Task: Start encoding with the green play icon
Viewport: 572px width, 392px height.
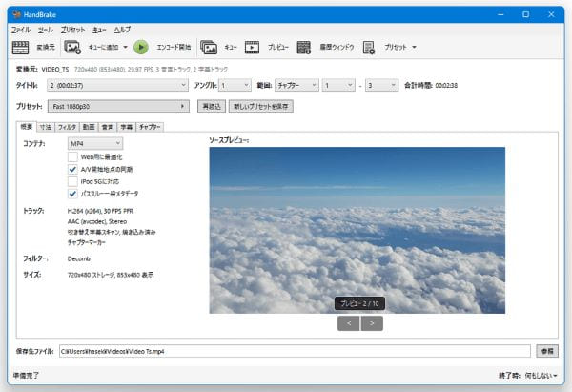Action: (x=141, y=47)
